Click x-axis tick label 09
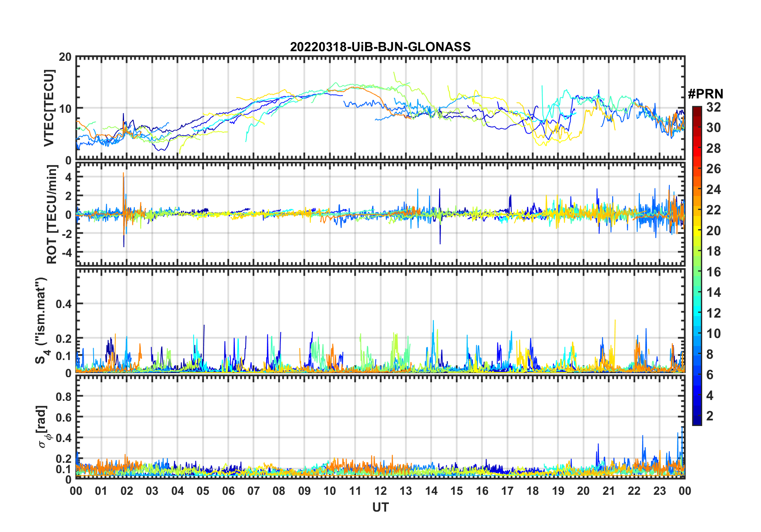The image size is (761, 532). [304, 491]
